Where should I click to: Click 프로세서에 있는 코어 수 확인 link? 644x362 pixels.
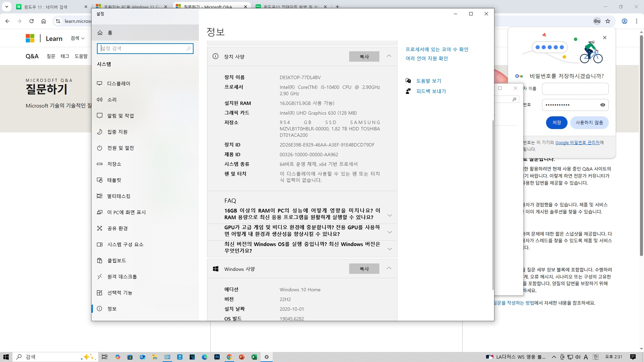pos(437,49)
